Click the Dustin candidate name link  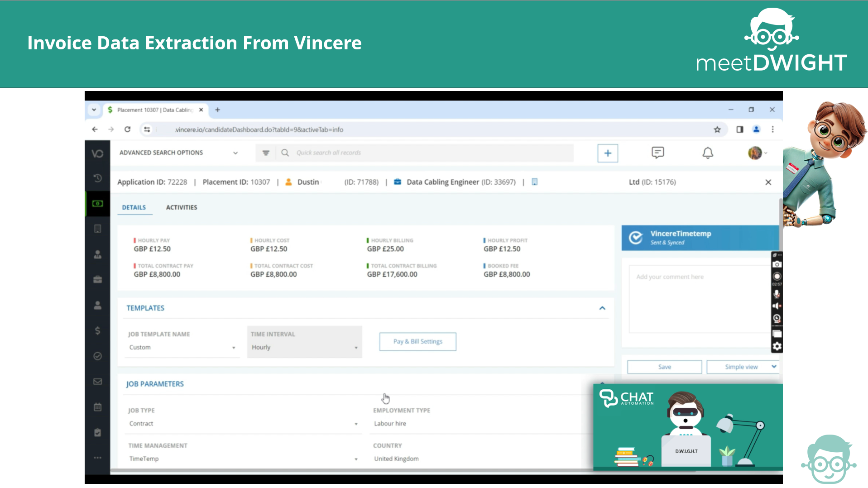point(308,182)
